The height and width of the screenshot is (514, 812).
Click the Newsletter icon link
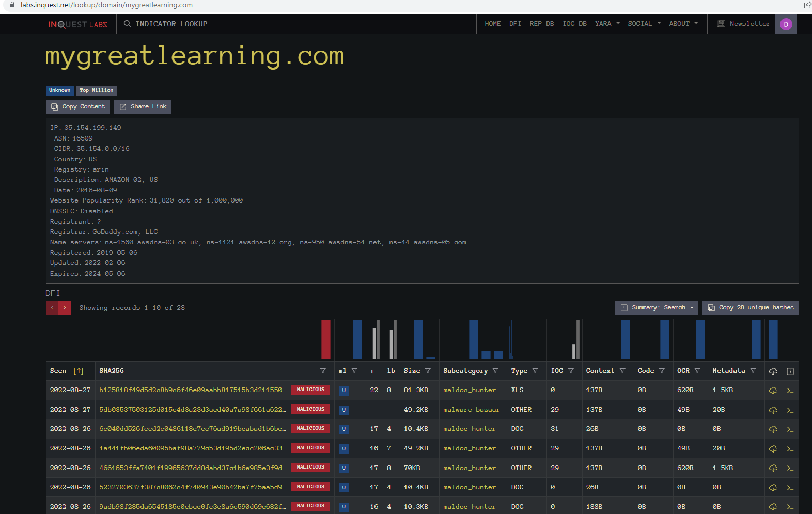click(744, 24)
